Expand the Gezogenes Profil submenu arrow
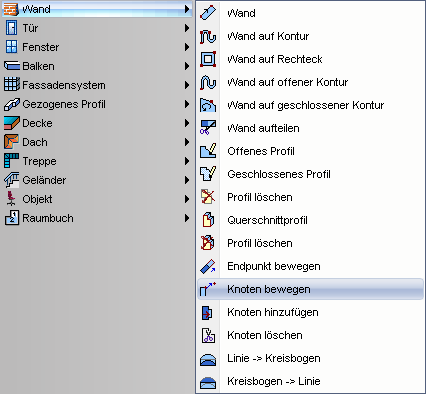Screen dimensions: 426x394 point(187,104)
